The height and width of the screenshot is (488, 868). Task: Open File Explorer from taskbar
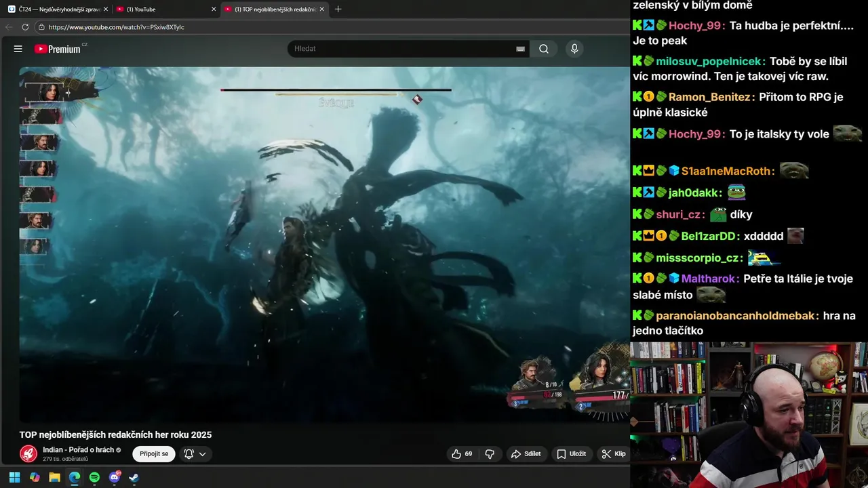click(x=54, y=477)
